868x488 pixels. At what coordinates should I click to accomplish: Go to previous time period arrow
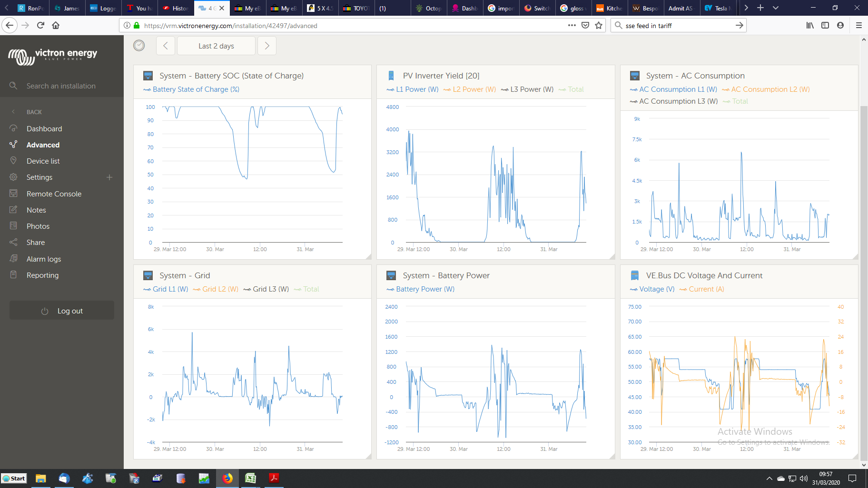coord(166,46)
